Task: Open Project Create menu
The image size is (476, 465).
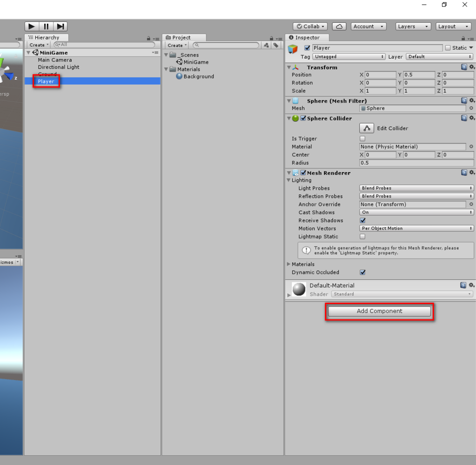Action: 177,45
